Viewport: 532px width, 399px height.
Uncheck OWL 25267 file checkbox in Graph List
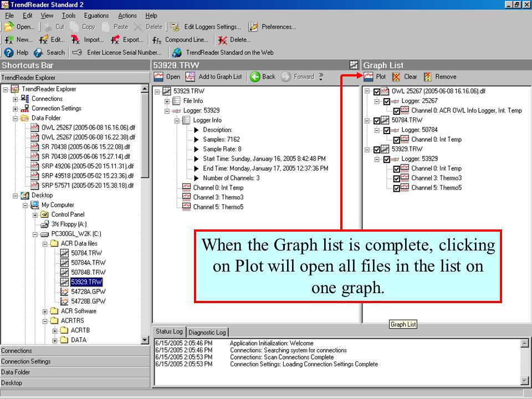click(x=377, y=92)
